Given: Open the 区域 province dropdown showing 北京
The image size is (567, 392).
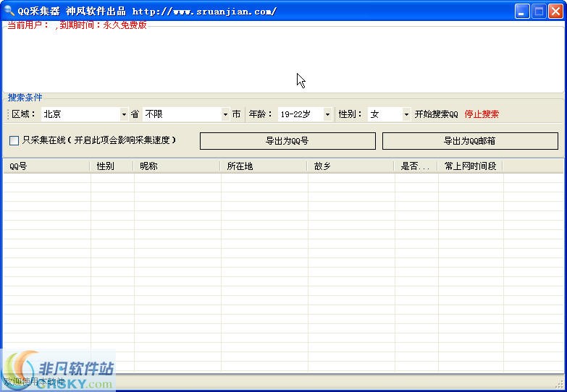Looking at the screenshot, I should (x=85, y=114).
